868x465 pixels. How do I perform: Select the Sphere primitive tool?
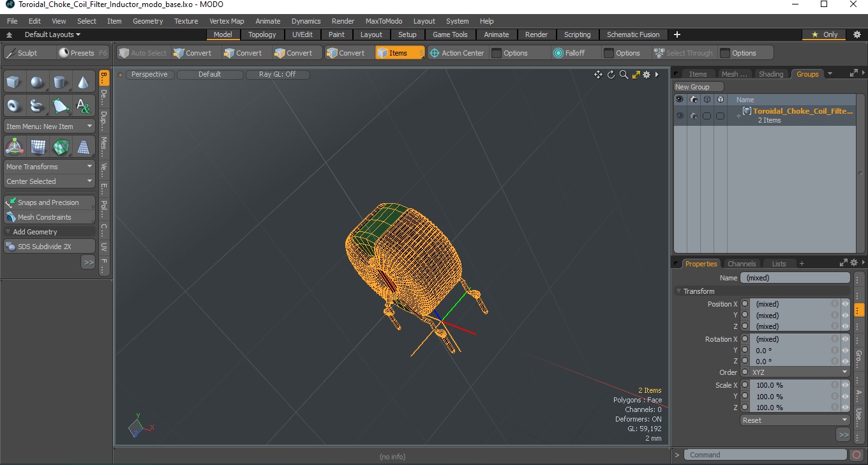[37, 82]
